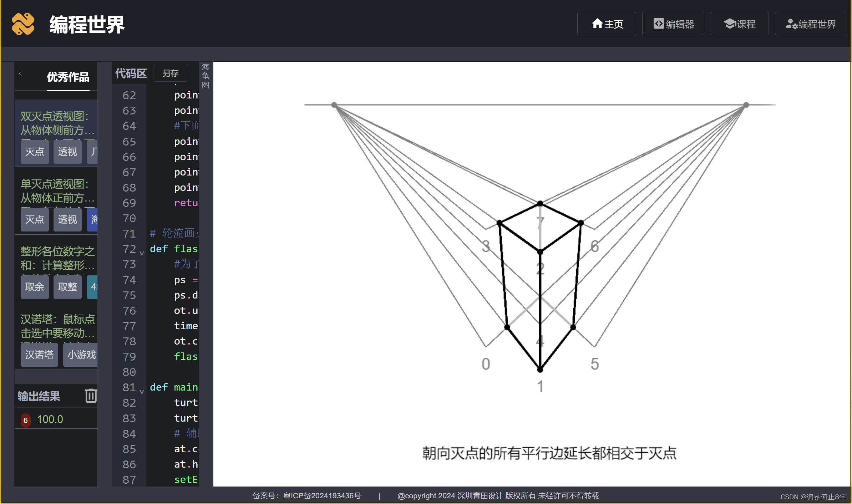Click the vertex label 1 below the box

(x=540, y=387)
